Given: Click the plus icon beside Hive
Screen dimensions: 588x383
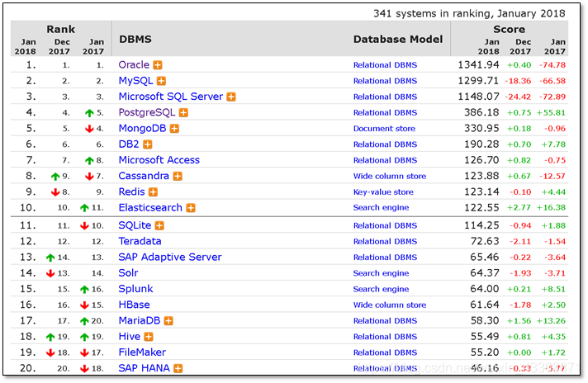Looking at the screenshot, I should pyautogui.click(x=149, y=337).
